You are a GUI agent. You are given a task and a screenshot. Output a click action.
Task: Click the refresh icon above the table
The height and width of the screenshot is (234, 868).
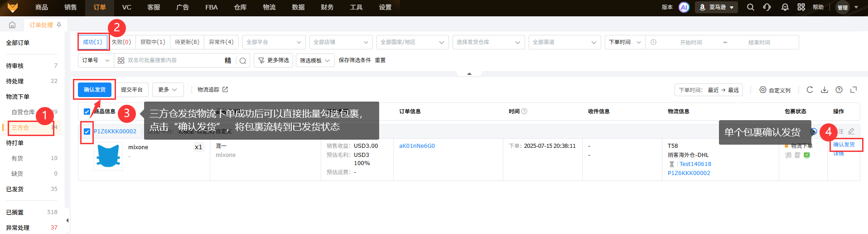[810, 90]
